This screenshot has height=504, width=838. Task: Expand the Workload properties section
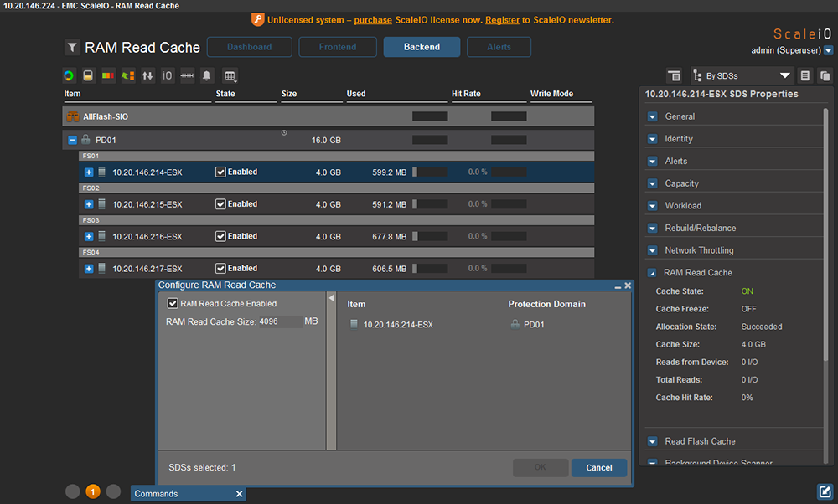pyautogui.click(x=653, y=206)
